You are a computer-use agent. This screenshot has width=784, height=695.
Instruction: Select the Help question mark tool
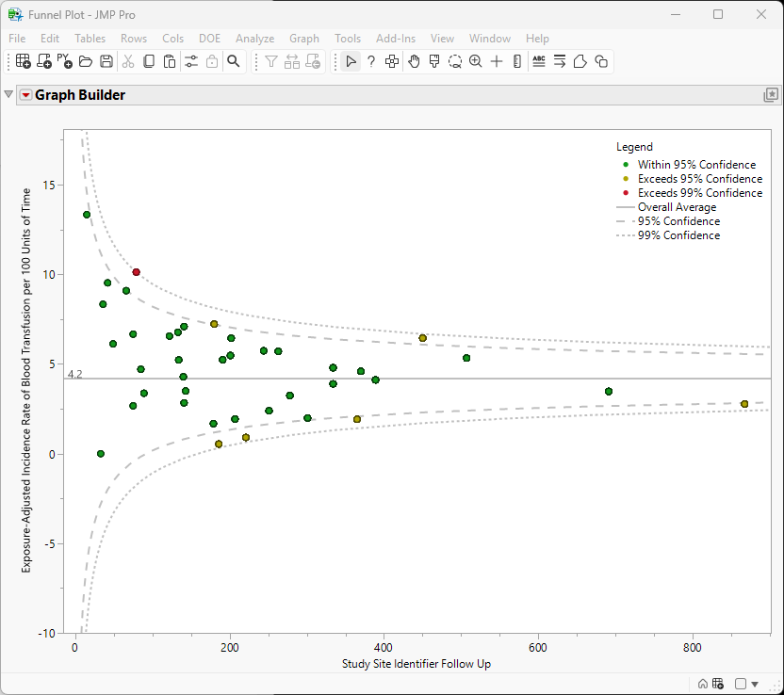[371, 61]
